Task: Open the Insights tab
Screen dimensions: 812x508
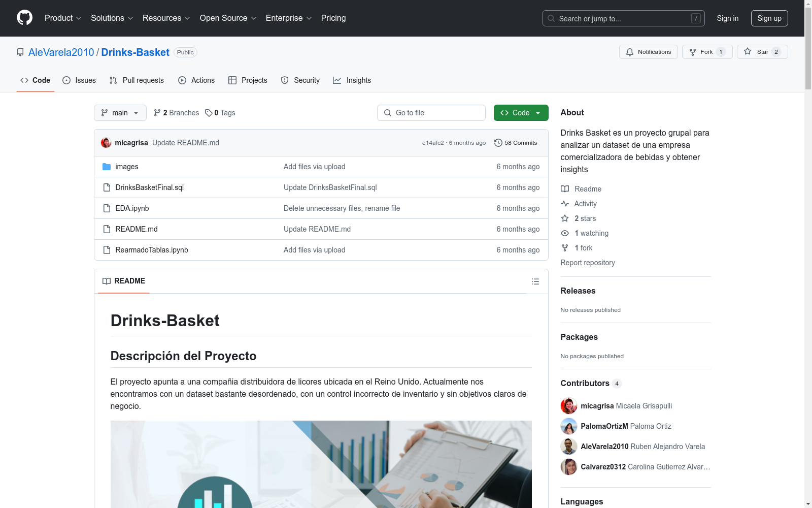Action: click(x=352, y=80)
